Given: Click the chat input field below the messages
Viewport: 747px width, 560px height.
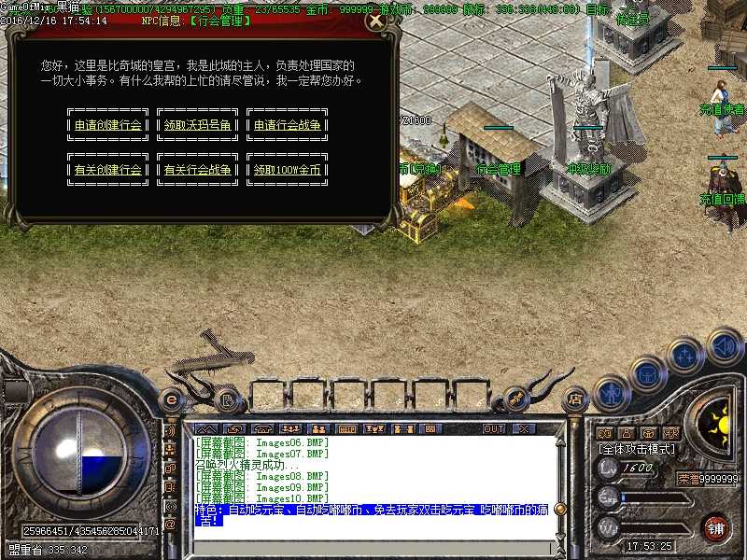Looking at the screenshot, I should point(373,548).
